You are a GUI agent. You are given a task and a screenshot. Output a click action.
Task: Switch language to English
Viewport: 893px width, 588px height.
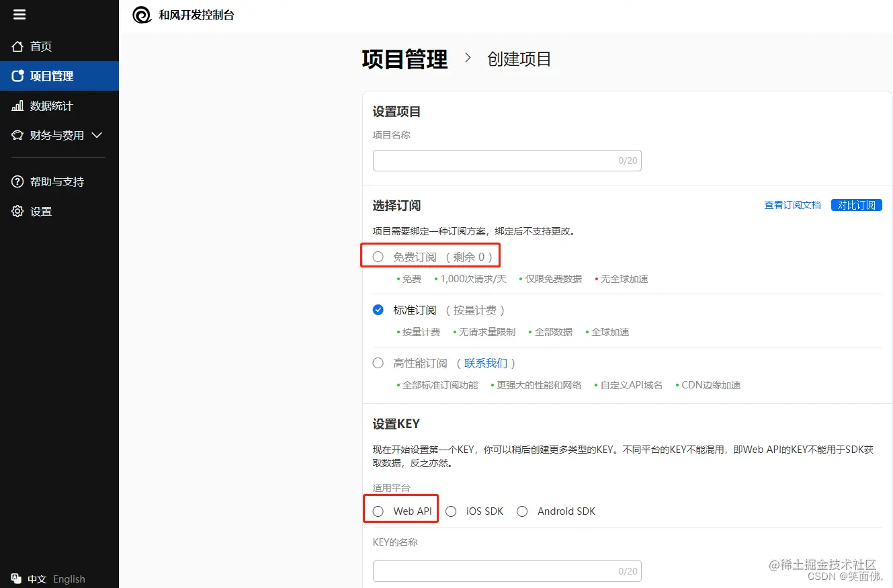69,579
